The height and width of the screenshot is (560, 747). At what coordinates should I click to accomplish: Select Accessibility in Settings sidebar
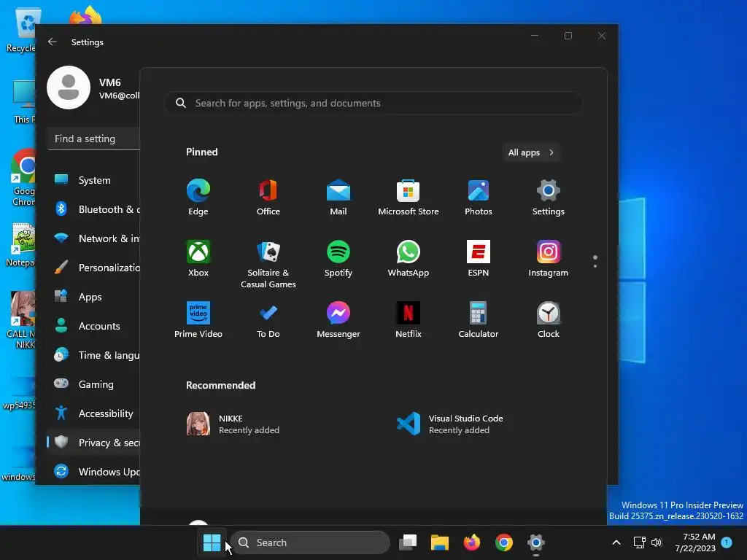[x=94, y=413]
